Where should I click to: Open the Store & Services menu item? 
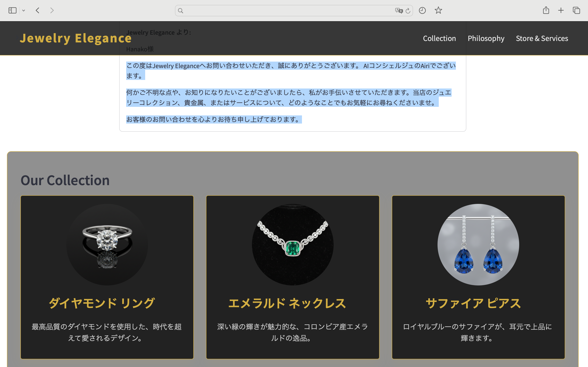[542, 38]
